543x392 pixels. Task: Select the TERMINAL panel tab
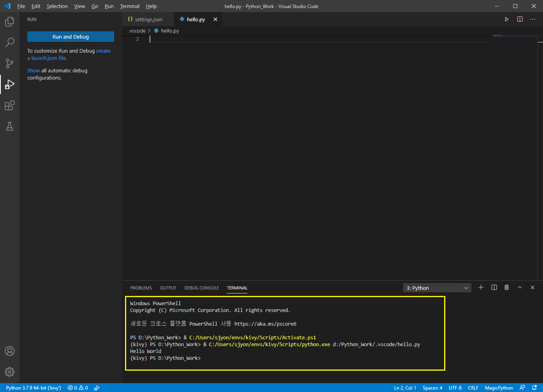tap(237, 288)
